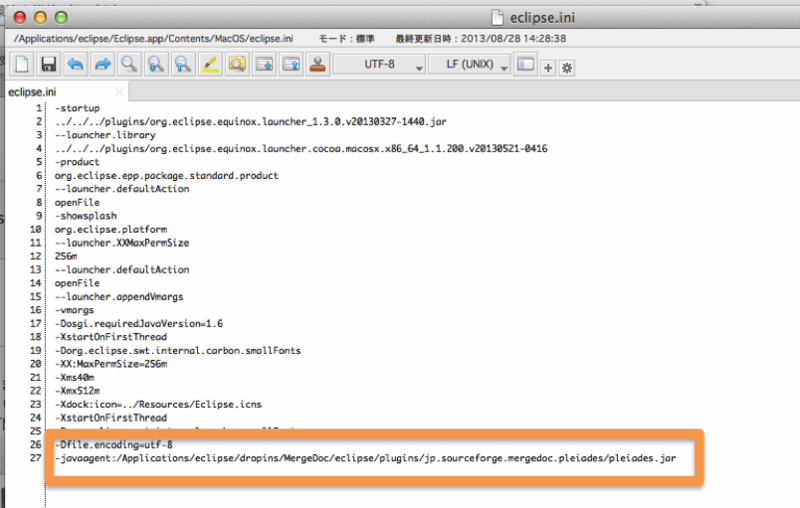Click line number 20 in the gutter
The width and height of the screenshot is (800, 508).
pyautogui.click(x=35, y=364)
